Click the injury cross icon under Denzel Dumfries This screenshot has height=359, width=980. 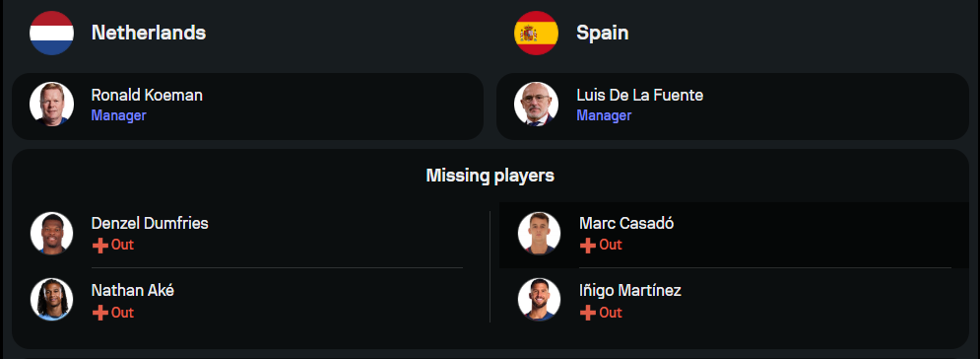pyautogui.click(x=100, y=246)
